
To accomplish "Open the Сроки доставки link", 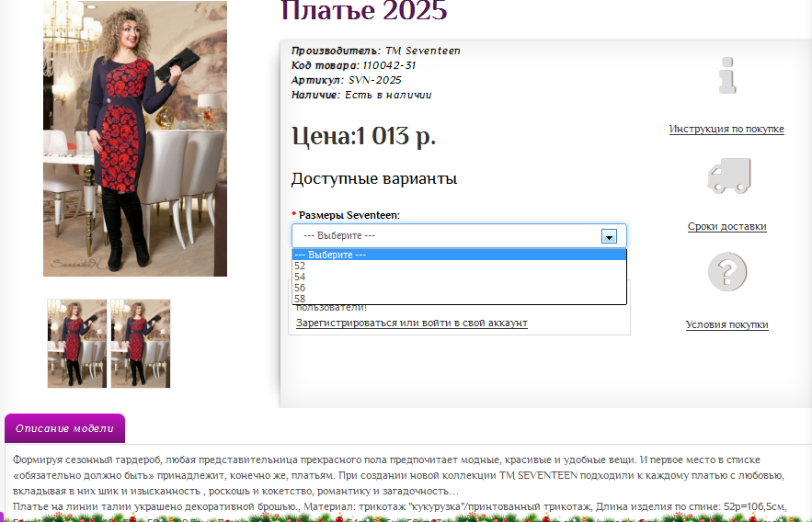I will (727, 226).
